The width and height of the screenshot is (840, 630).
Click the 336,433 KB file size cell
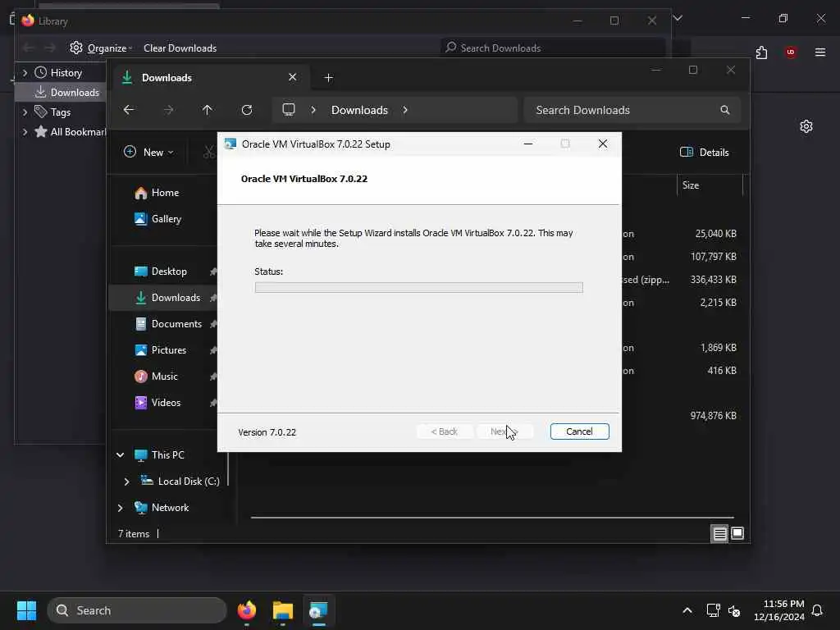pyautogui.click(x=713, y=280)
